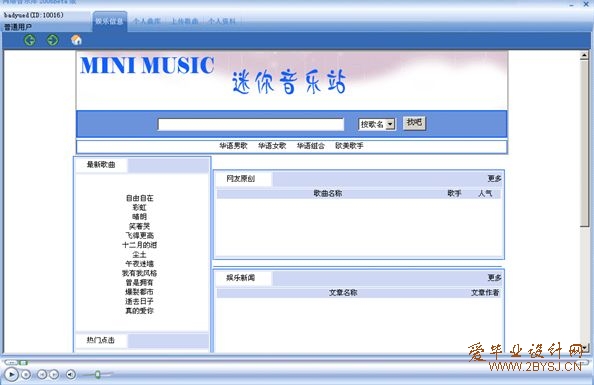Viewport: 594px width, 385px height.
Task: Browse the 华语男歌 category
Action: 233,146
